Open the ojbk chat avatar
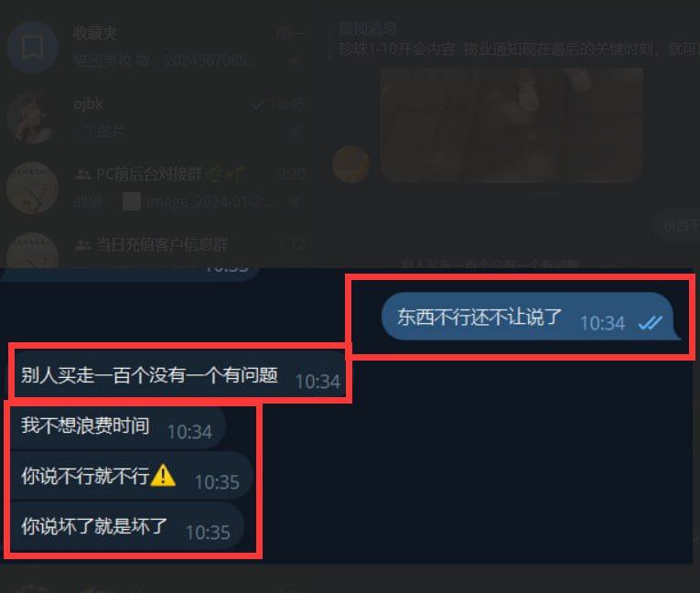The width and height of the screenshot is (700, 593). [x=32, y=117]
